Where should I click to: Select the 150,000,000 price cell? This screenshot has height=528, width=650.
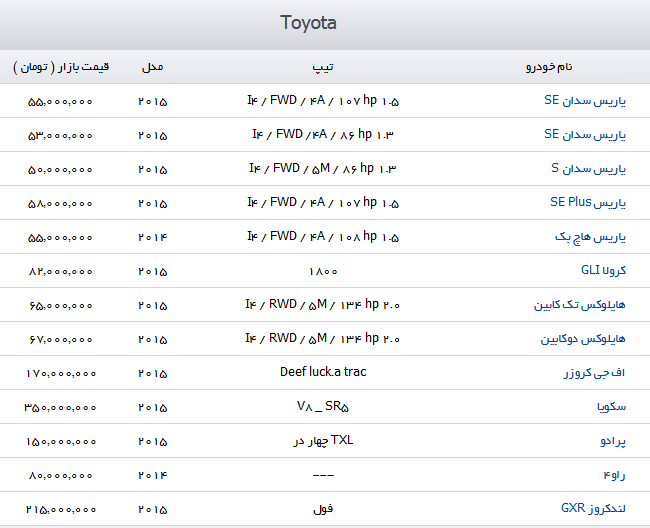pyautogui.click(x=61, y=441)
